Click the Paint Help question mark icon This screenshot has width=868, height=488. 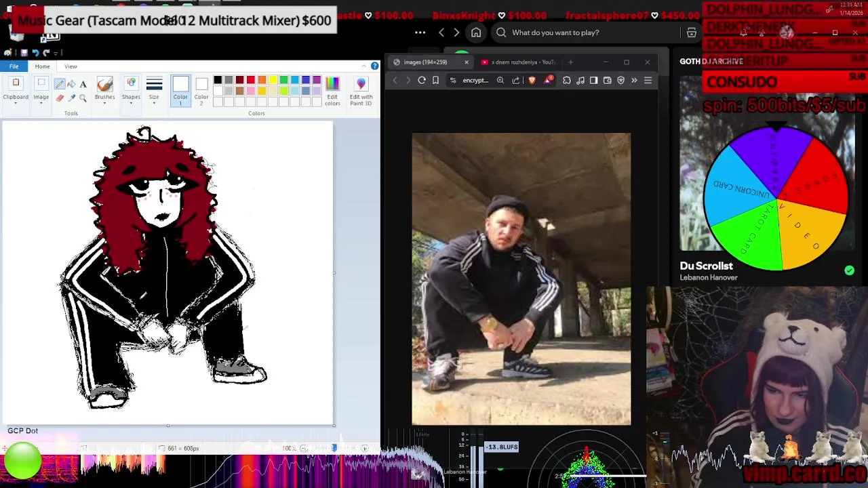pyautogui.click(x=374, y=66)
